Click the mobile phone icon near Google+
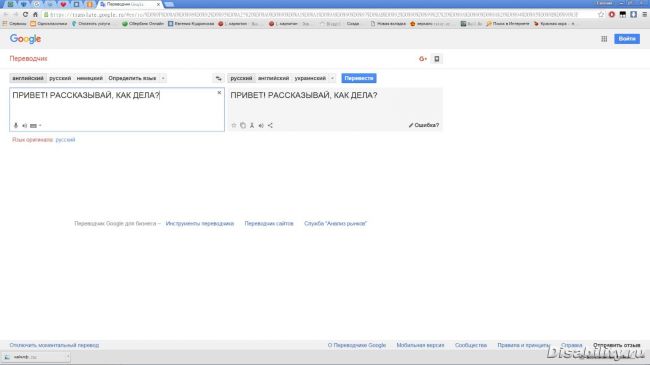This screenshot has height=365, width=650. click(x=437, y=59)
